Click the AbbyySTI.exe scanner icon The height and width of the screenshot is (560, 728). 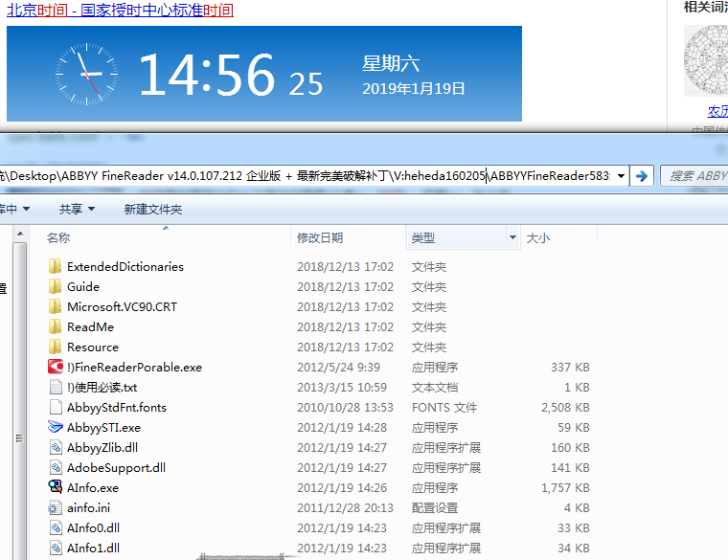(56, 427)
